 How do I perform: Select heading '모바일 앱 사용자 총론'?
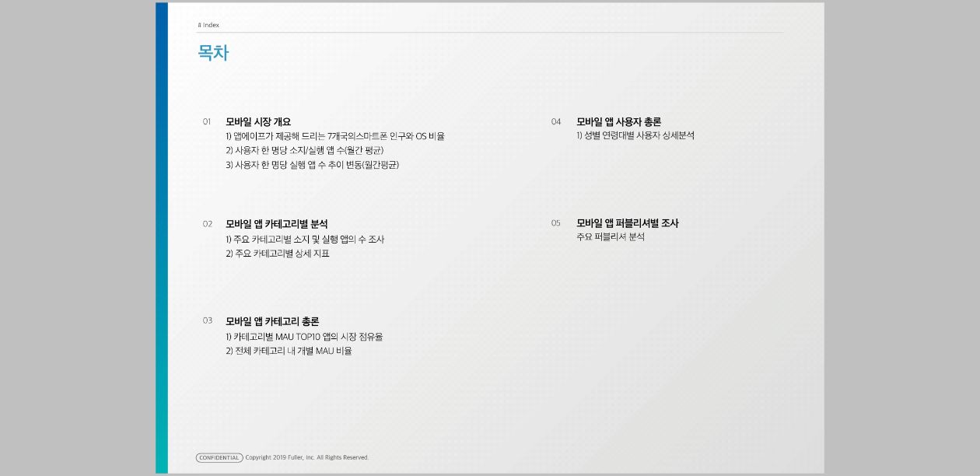(619, 121)
